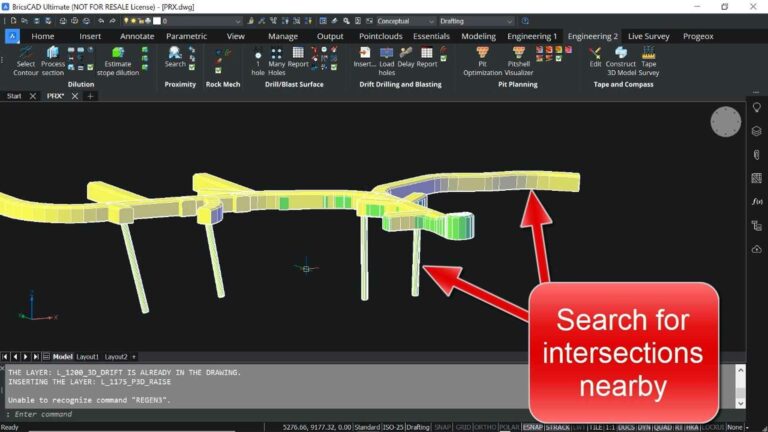Disable ESNAP in the status bar
Image resolution: width=768 pixels, height=432 pixels.
pyautogui.click(x=534, y=427)
